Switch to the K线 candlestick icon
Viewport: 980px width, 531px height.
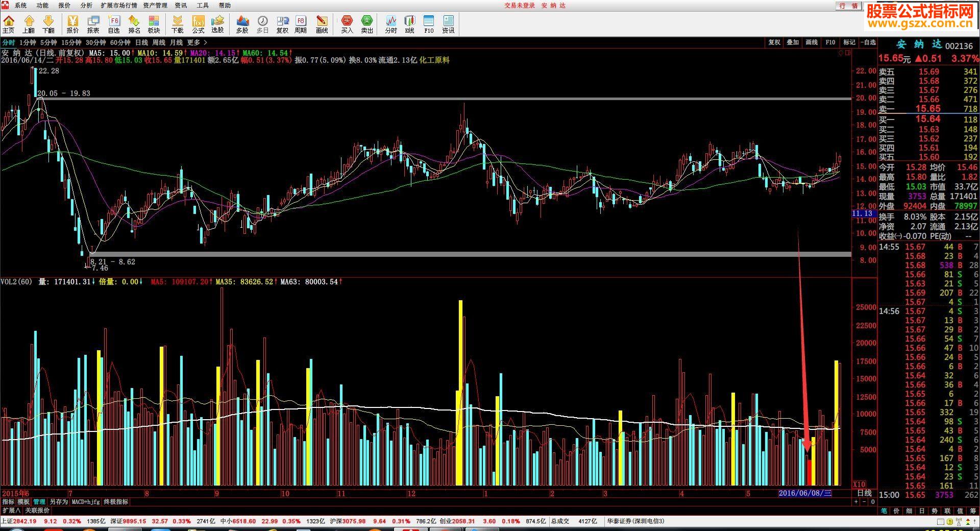(x=410, y=24)
